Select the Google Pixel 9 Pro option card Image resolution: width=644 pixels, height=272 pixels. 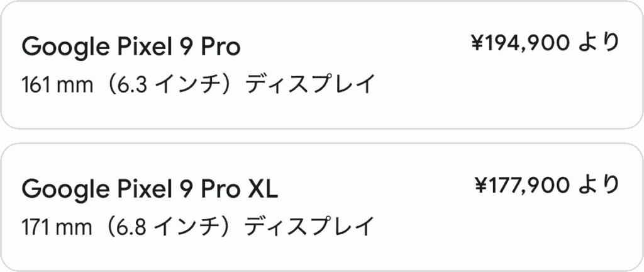click(322, 65)
